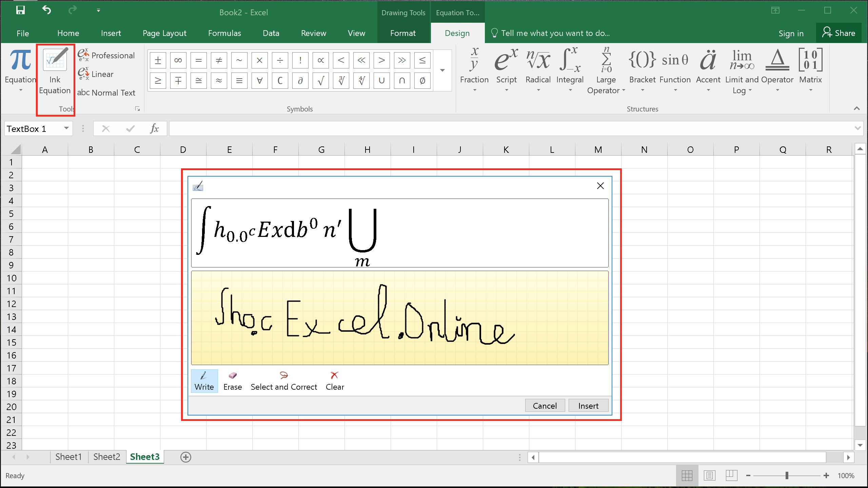Switch to the Formulas tab
868x488 pixels.
tap(224, 33)
